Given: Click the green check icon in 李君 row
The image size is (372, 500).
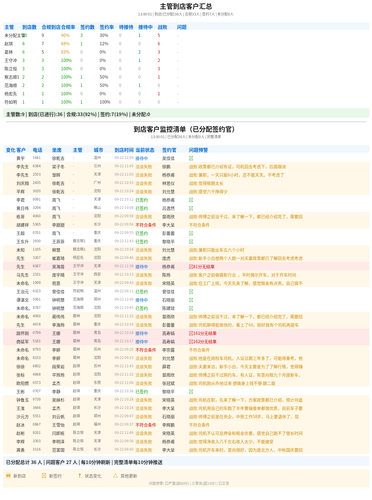Looking at the screenshot, I should pyautogui.click(x=191, y=200).
